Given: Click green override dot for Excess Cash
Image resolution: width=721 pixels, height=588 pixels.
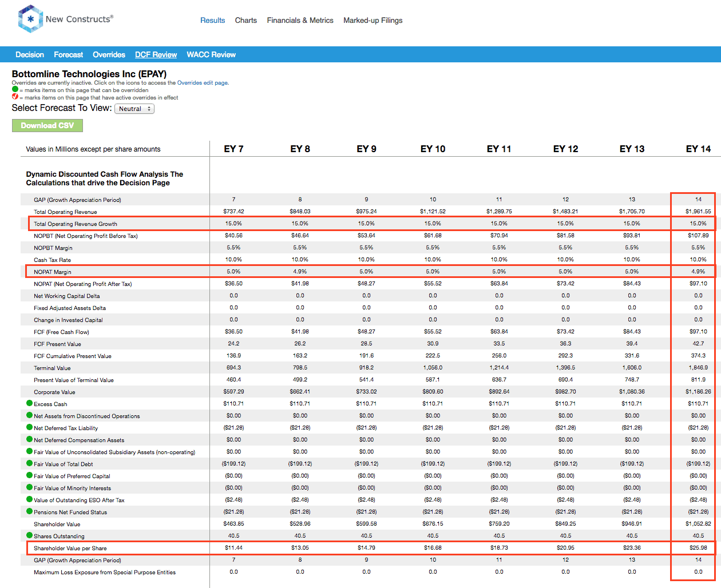Looking at the screenshot, I should point(30,403).
